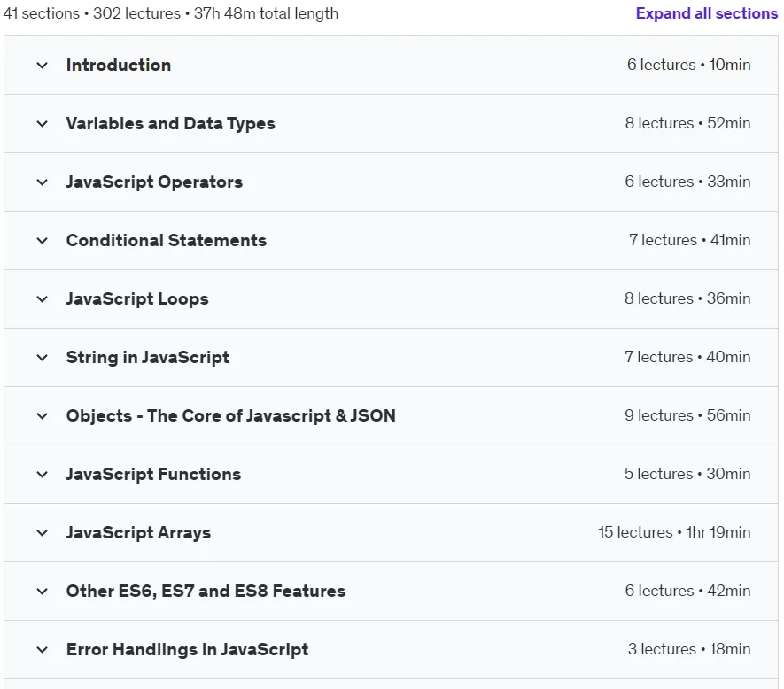This screenshot has height=689, width=784.
Task: Click the JavaScript Functions section title
Action: [x=153, y=474]
